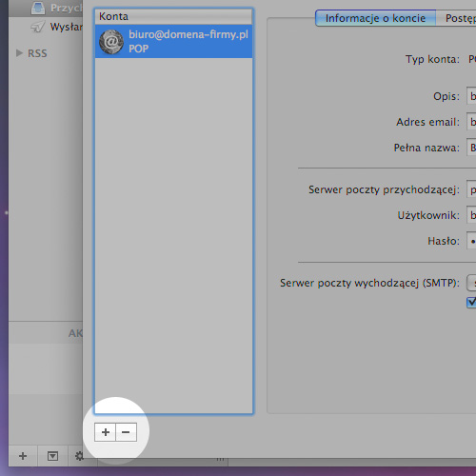Image resolution: width=476 pixels, height=476 pixels.
Task: Add a new account with plus button
Action: (106, 432)
